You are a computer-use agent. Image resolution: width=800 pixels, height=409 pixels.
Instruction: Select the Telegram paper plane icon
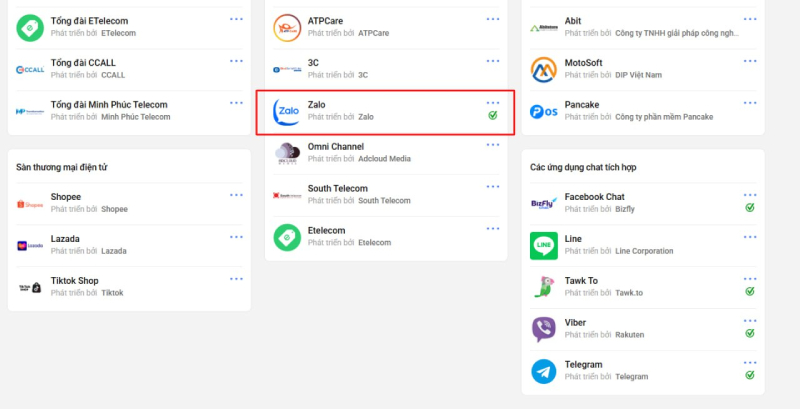coord(544,371)
